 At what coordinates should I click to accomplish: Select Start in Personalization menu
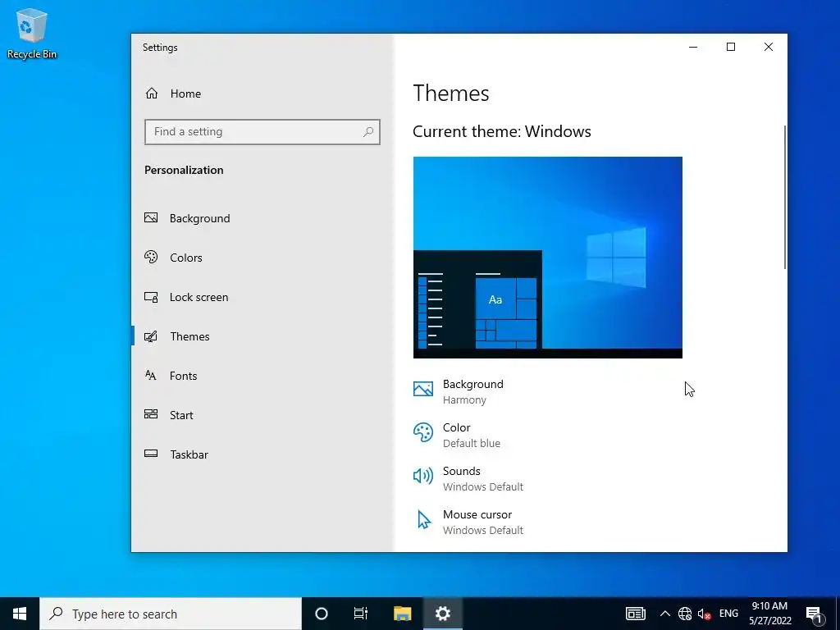pyautogui.click(x=262, y=414)
